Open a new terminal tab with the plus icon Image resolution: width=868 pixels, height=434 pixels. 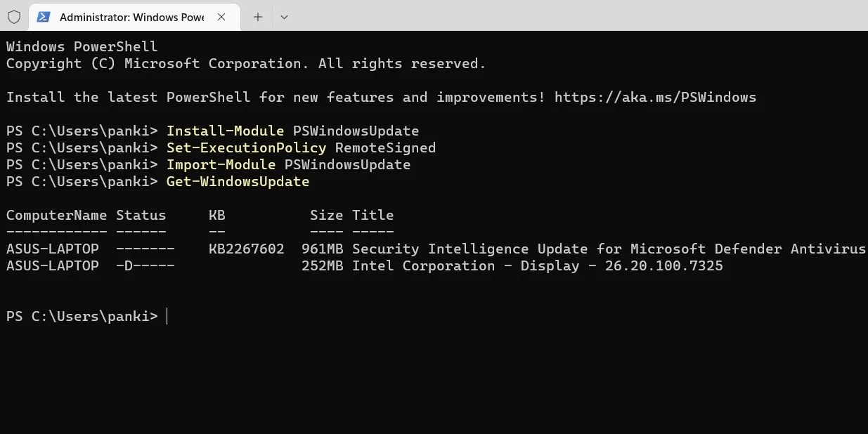257,17
